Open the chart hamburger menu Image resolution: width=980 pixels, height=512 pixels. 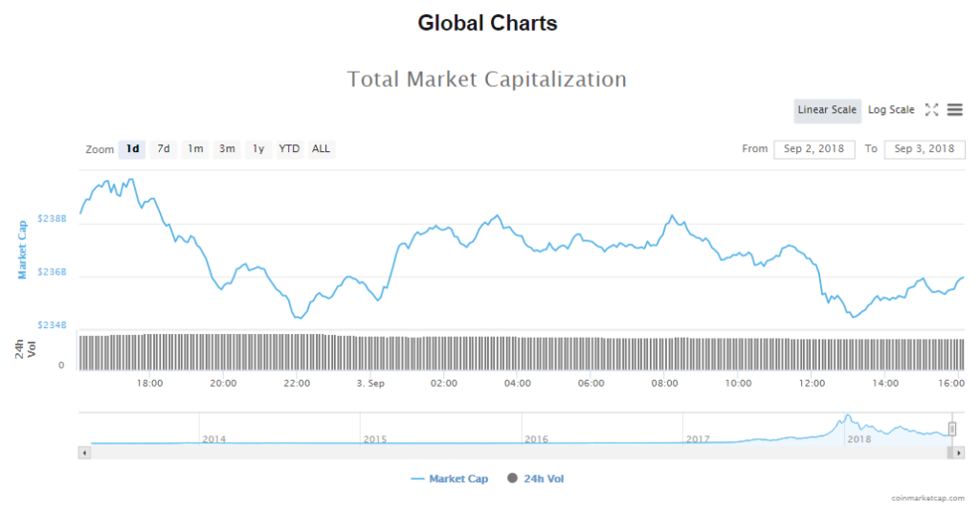[x=954, y=110]
